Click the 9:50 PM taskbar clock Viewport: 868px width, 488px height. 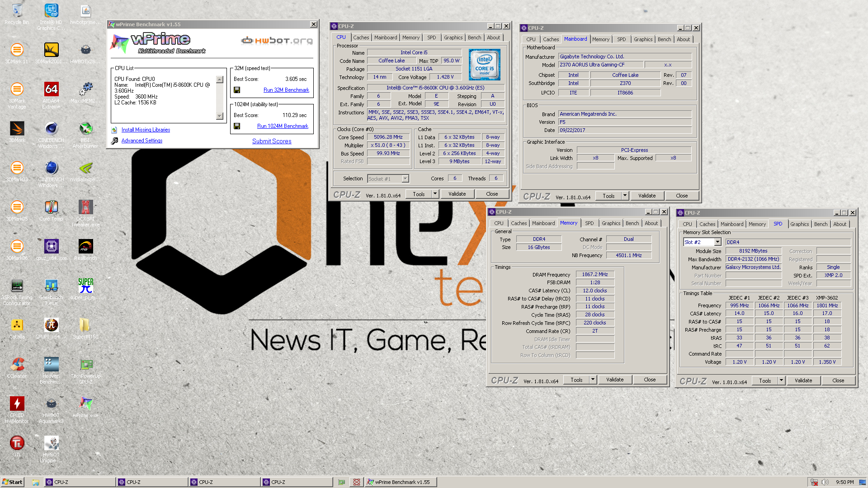click(845, 482)
